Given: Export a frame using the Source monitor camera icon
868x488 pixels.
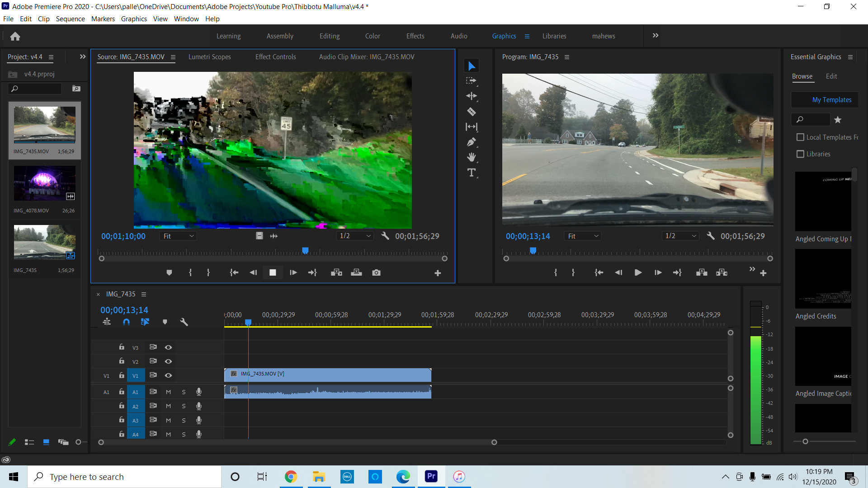Looking at the screenshot, I should (377, 272).
